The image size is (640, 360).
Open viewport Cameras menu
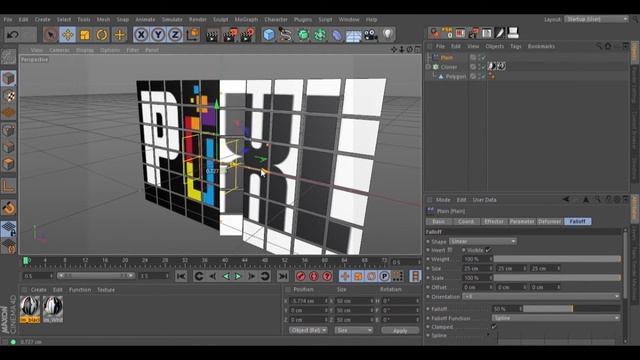pos(59,50)
